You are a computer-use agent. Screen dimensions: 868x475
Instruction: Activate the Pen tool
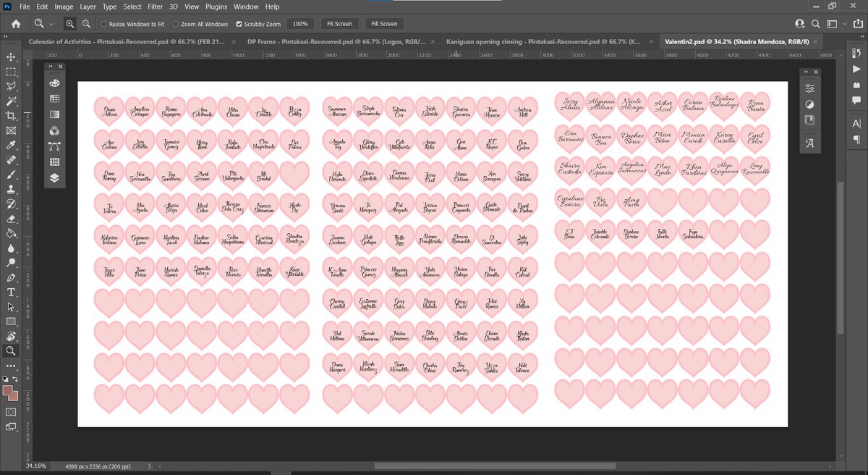(x=11, y=278)
